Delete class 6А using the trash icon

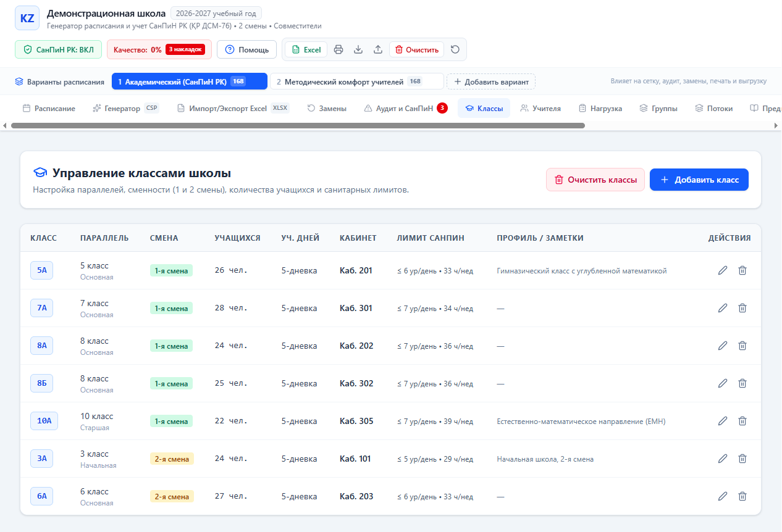[x=742, y=496]
